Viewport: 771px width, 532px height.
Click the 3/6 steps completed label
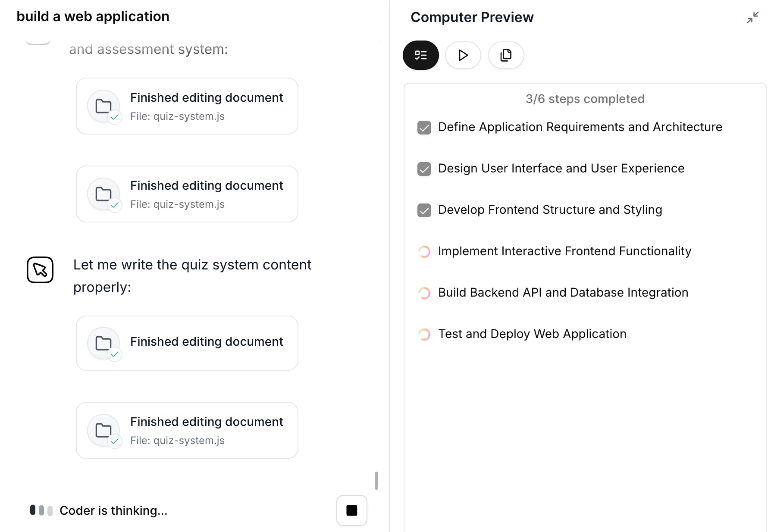click(585, 99)
